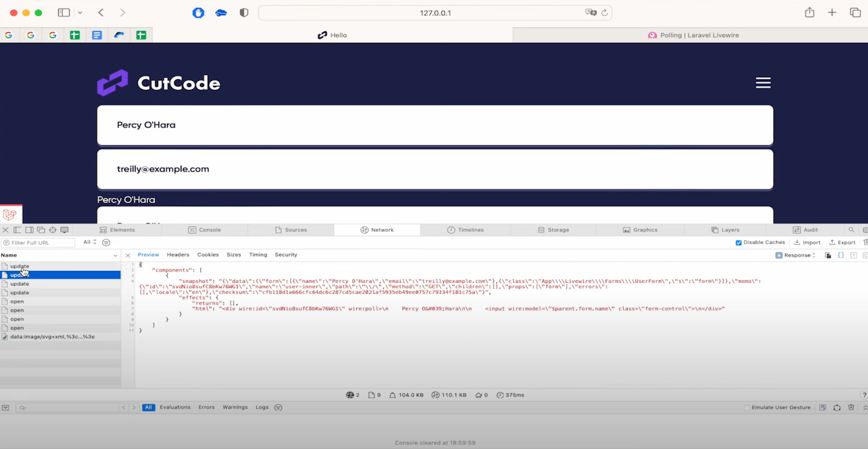This screenshot has height=449, width=868.
Task: Dock the inspector to the left side
Action: tap(17, 230)
